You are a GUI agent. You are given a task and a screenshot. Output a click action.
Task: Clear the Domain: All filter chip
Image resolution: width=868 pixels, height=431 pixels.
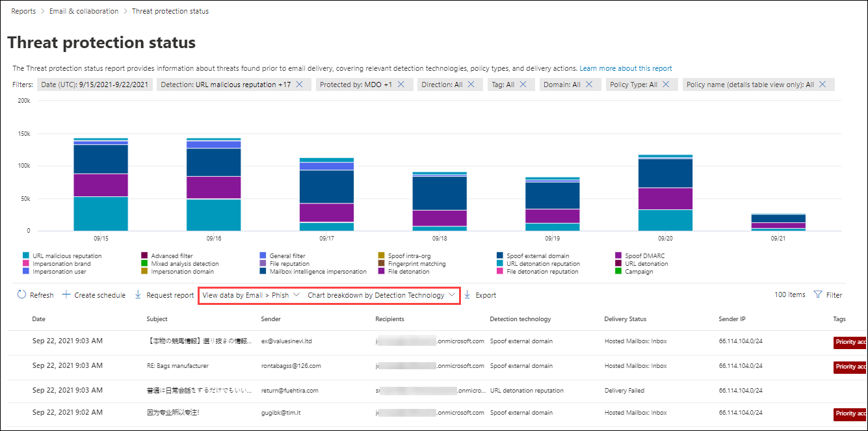589,85
